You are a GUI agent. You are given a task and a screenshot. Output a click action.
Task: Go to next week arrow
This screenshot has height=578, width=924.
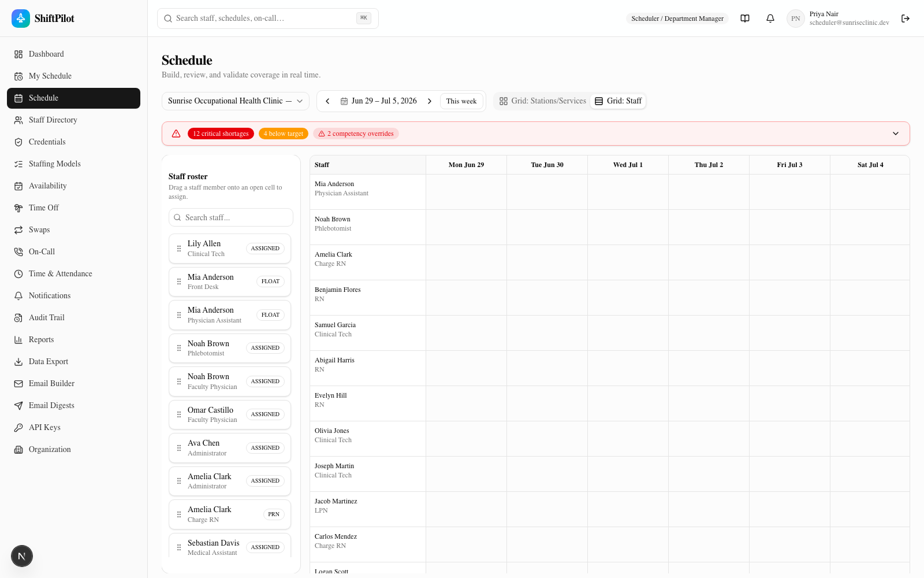430,101
